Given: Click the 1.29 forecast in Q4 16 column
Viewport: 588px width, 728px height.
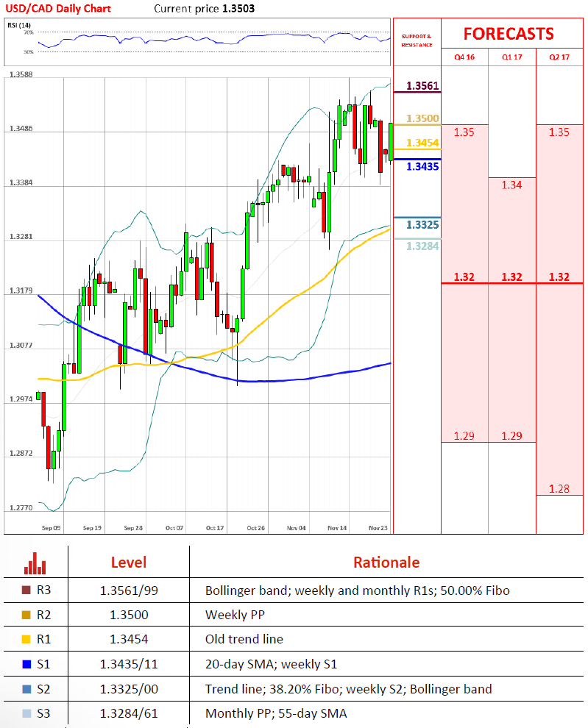Looking at the screenshot, I should (x=464, y=436).
